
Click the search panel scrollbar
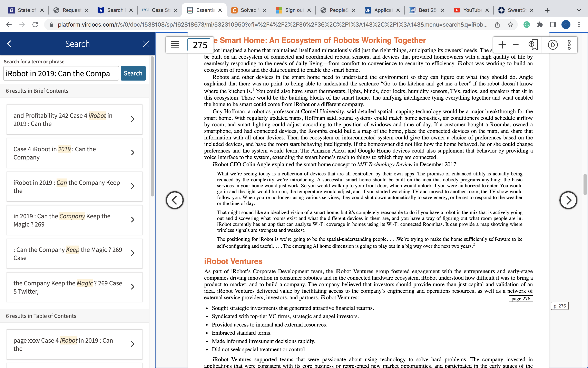(x=152, y=127)
